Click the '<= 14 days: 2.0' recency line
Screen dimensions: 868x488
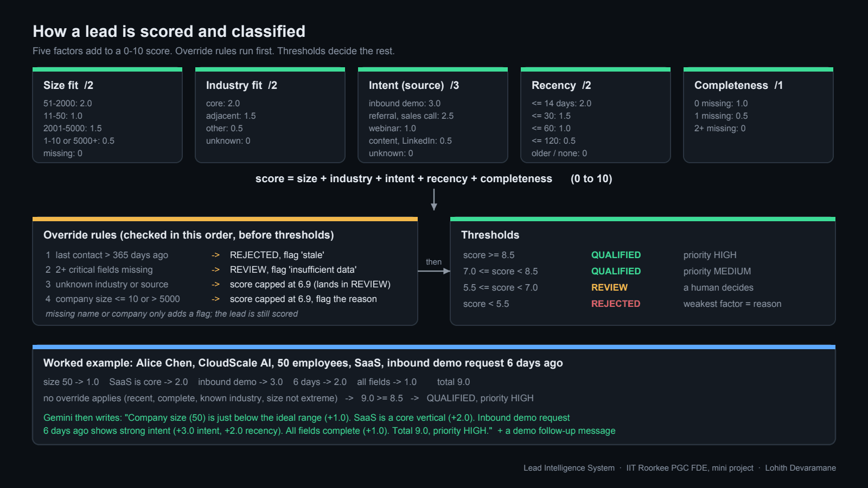point(561,103)
